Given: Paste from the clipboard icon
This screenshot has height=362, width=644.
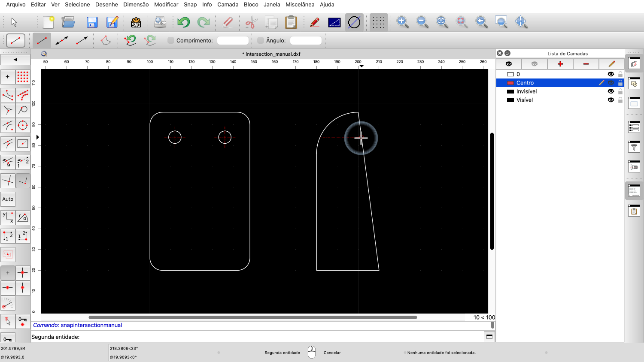Looking at the screenshot, I should coord(291,22).
